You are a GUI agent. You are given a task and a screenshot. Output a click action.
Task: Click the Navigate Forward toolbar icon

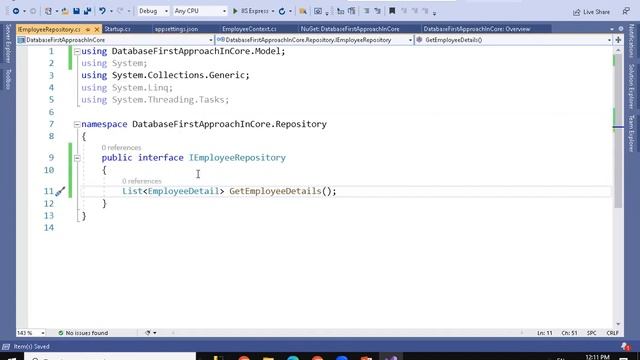coord(33,11)
